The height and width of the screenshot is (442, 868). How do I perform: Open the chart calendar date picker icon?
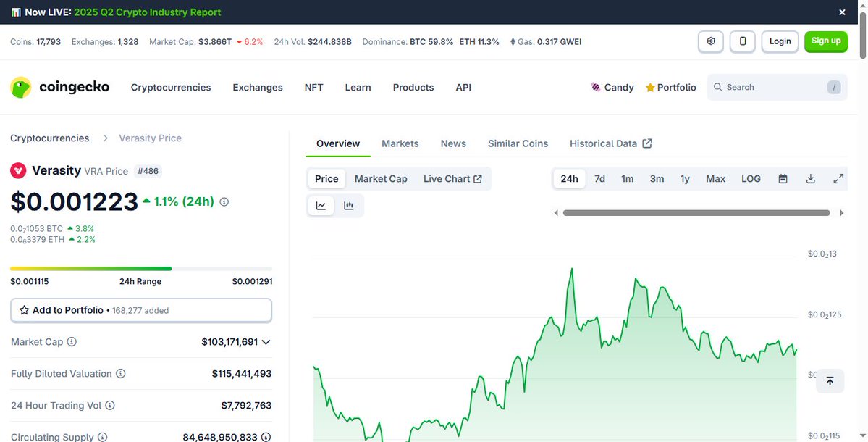click(783, 178)
